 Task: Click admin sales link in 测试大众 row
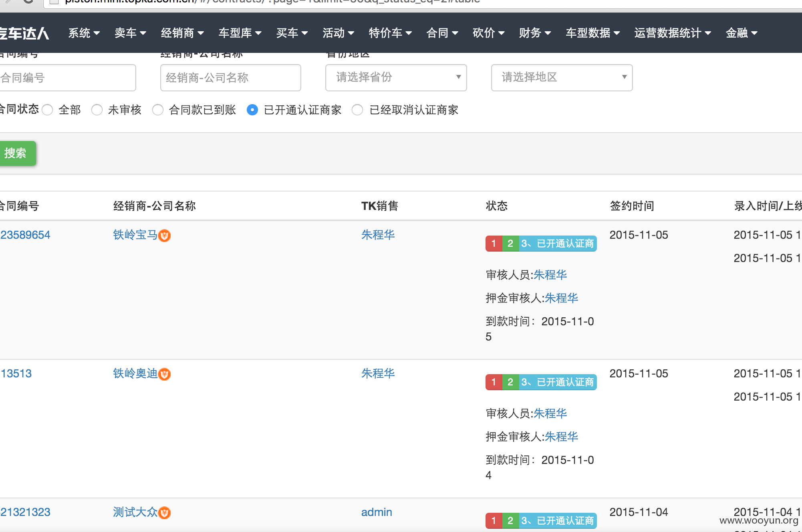pos(377,512)
